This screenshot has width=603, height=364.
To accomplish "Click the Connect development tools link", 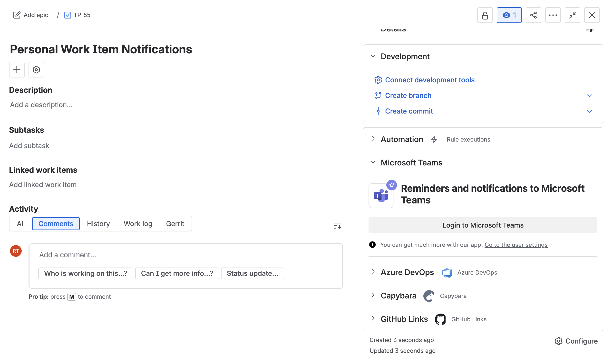I will click(429, 80).
